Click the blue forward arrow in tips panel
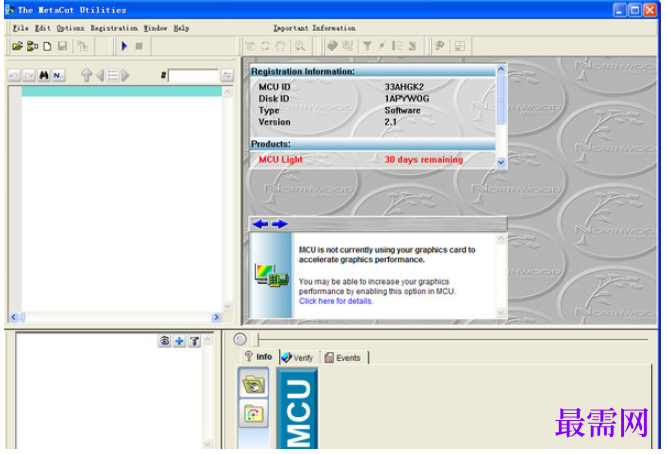The width and height of the screenshot is (667, 454). tap(279, 224)
